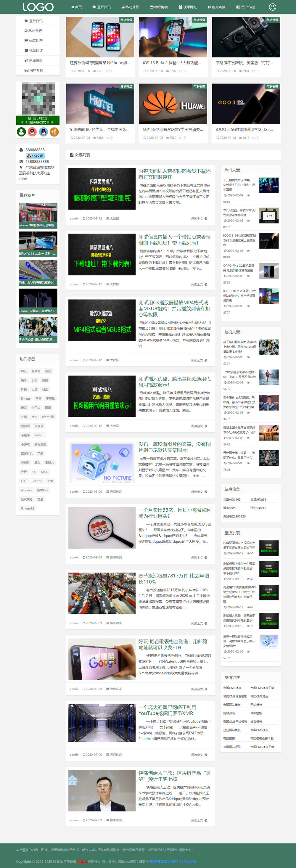Click the orange Weibo contact icon
296x868 pixels.
tap(54, 132)
